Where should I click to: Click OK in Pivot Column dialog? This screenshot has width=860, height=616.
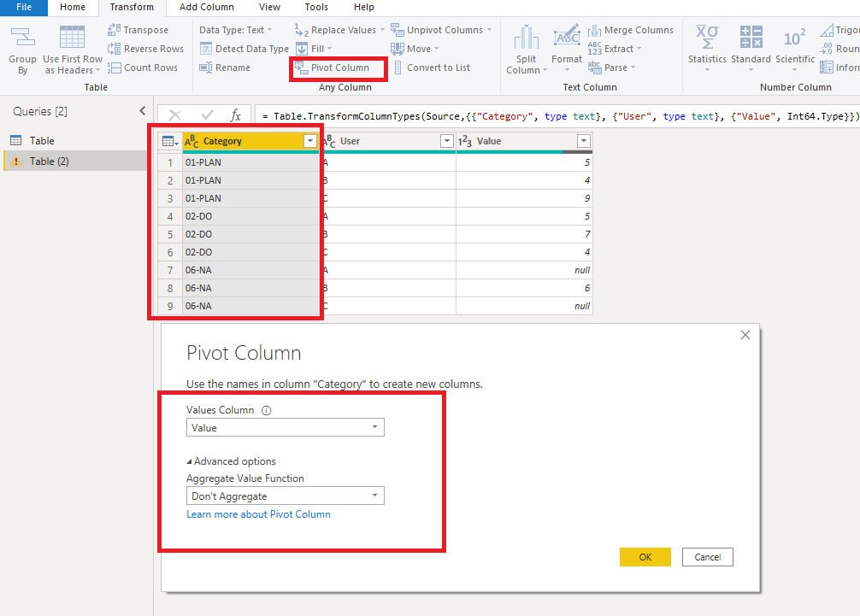tap(645, 557)
